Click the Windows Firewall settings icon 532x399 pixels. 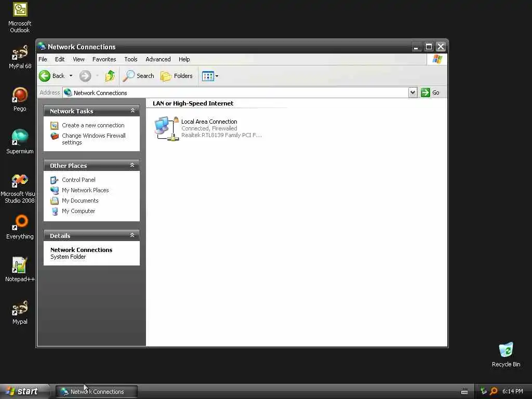54,136
